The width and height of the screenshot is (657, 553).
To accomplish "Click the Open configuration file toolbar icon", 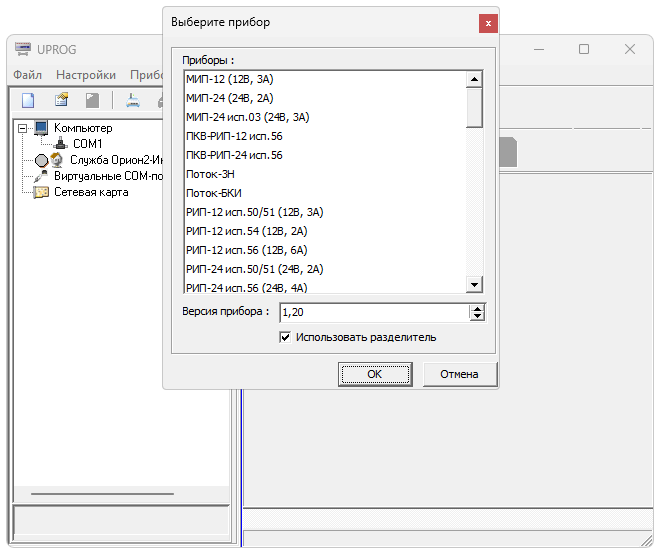I will click(x=61, y=100).
